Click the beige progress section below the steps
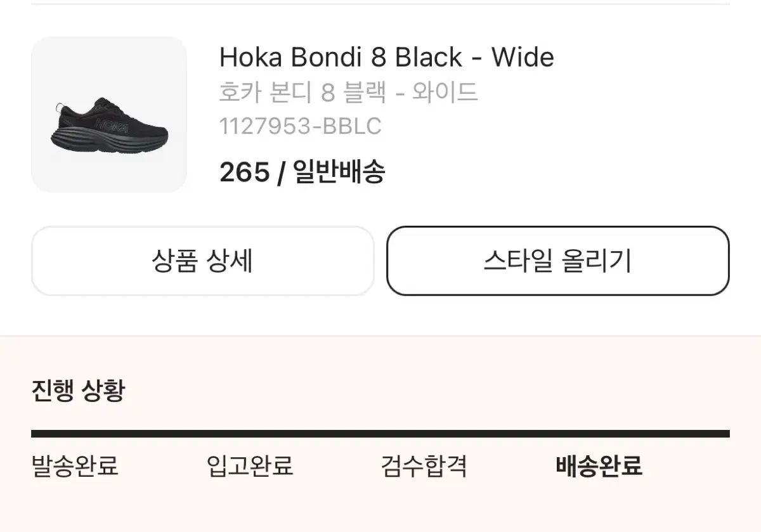The width and height of the screenshot is (761, 532). pos(380,507)
